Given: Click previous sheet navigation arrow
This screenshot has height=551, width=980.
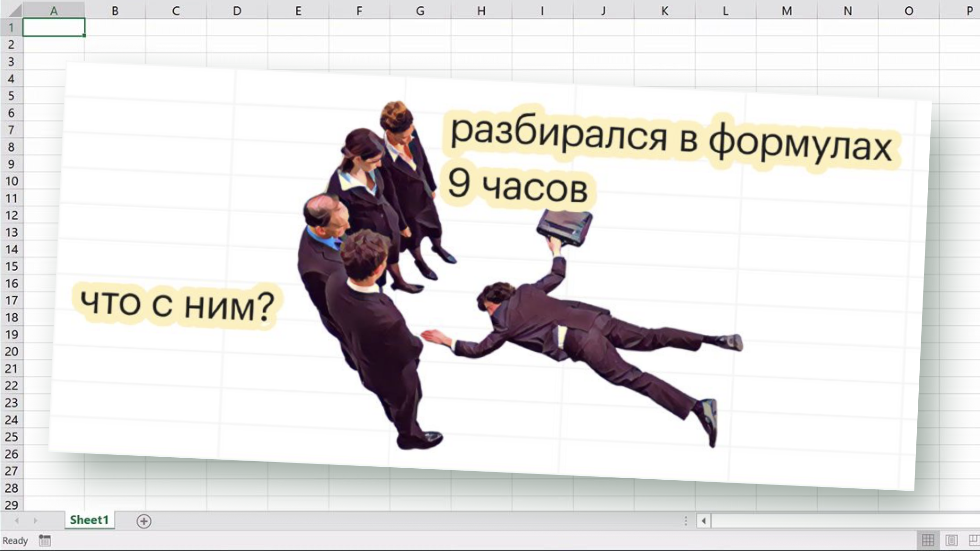Looking at the screenshot, I should [x=17, y=520].
